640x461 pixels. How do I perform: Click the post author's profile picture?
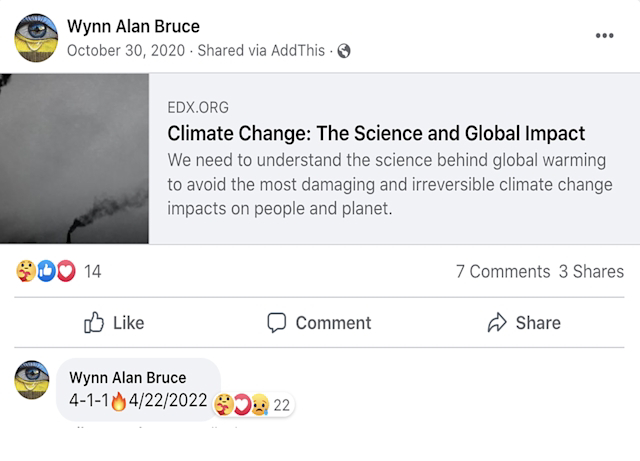point(36,37)
